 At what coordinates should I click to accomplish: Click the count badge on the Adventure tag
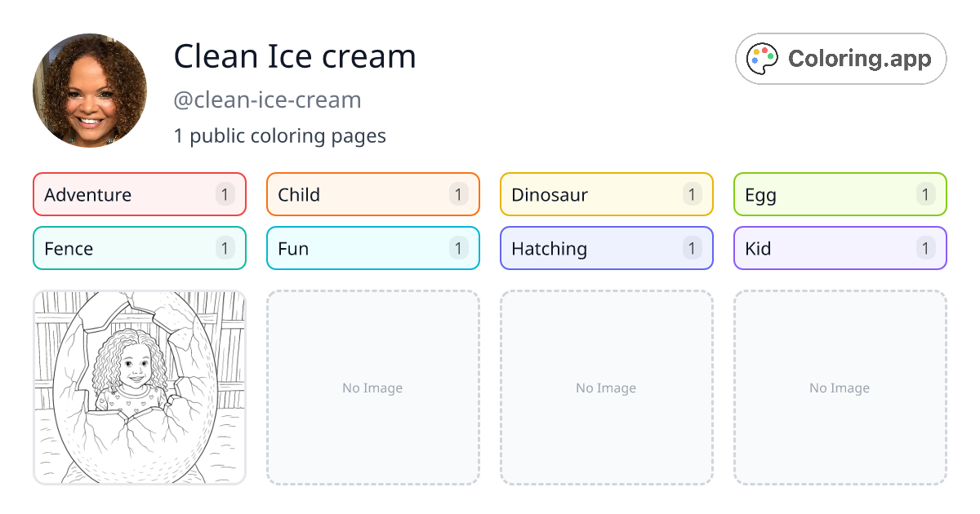tap(224, 194)
